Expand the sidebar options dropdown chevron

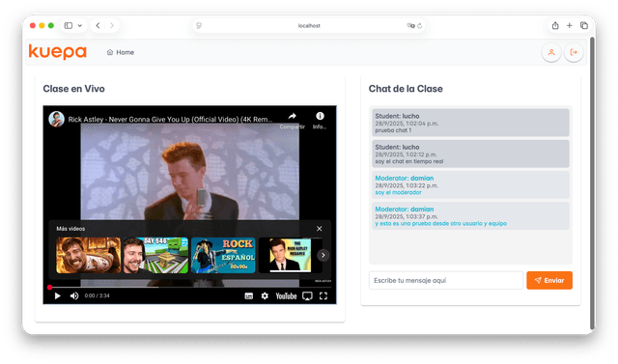pyautogui.click(x=79, y=26)
